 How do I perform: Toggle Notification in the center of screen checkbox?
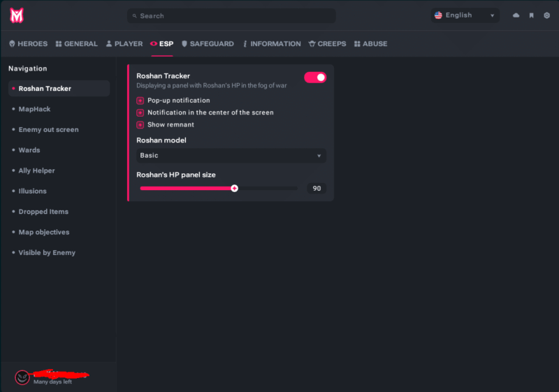[140, 112]
